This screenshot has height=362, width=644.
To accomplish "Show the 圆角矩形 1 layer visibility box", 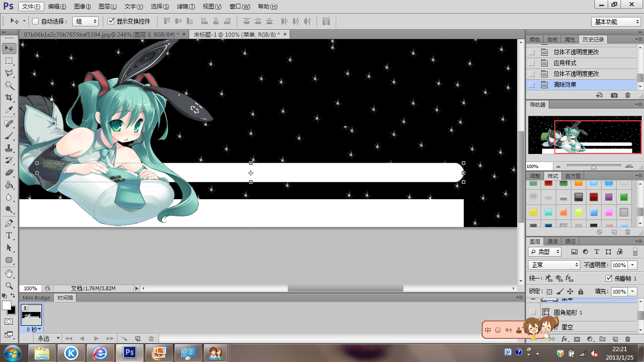I will pos(533,312).
